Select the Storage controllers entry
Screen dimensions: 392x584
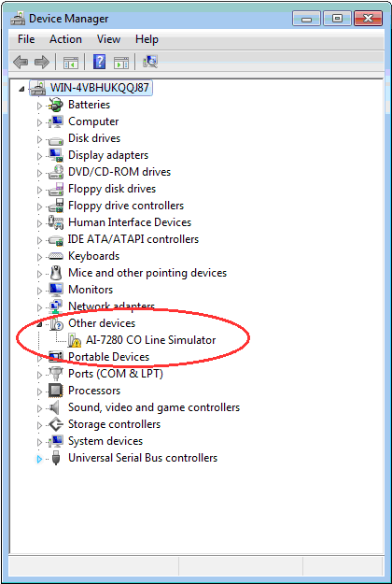point(114,424)
